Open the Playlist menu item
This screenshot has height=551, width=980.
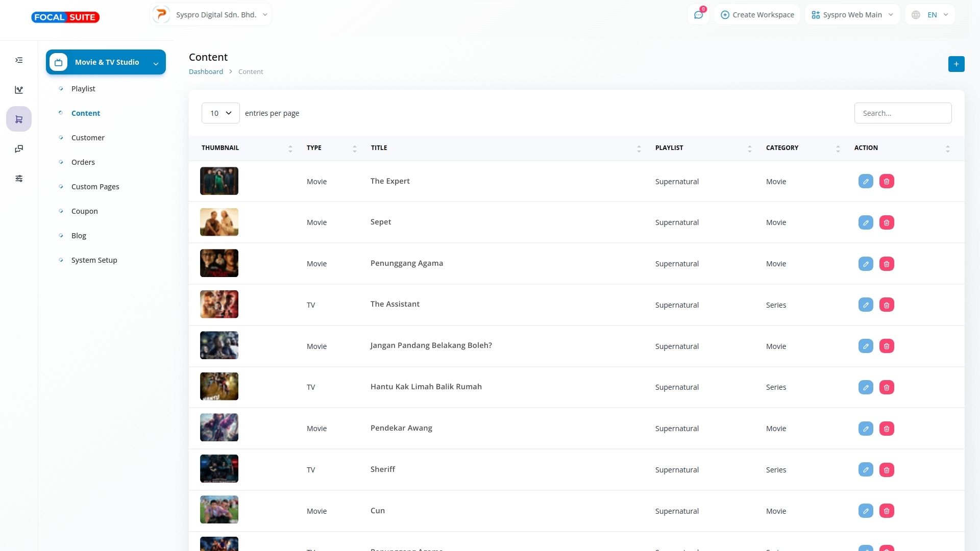(83, 89)
